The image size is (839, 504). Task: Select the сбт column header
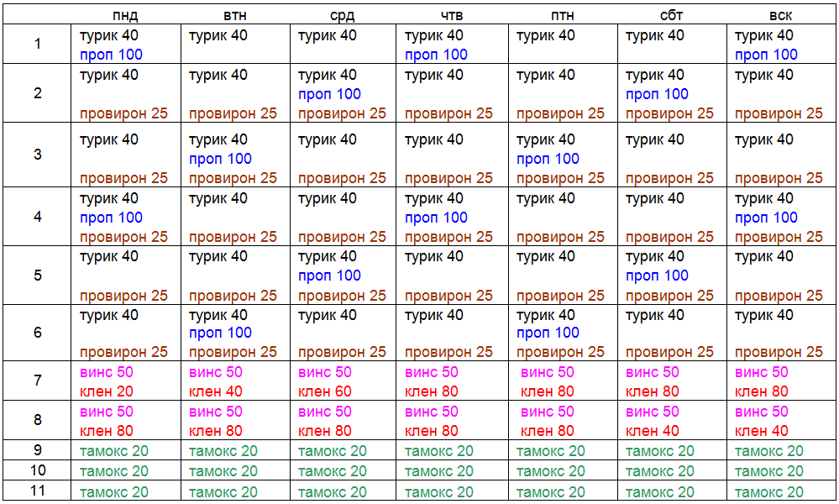[672, 15]
